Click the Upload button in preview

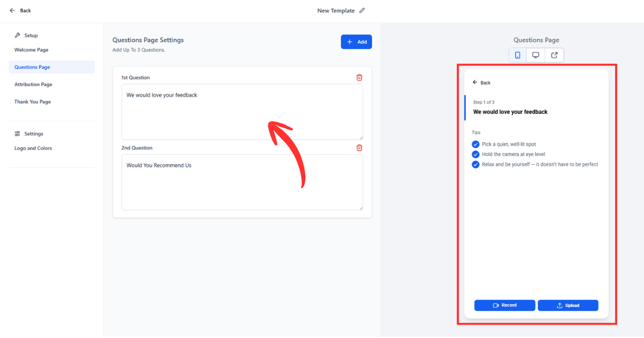pyautogui.click(x=568, y=305)
